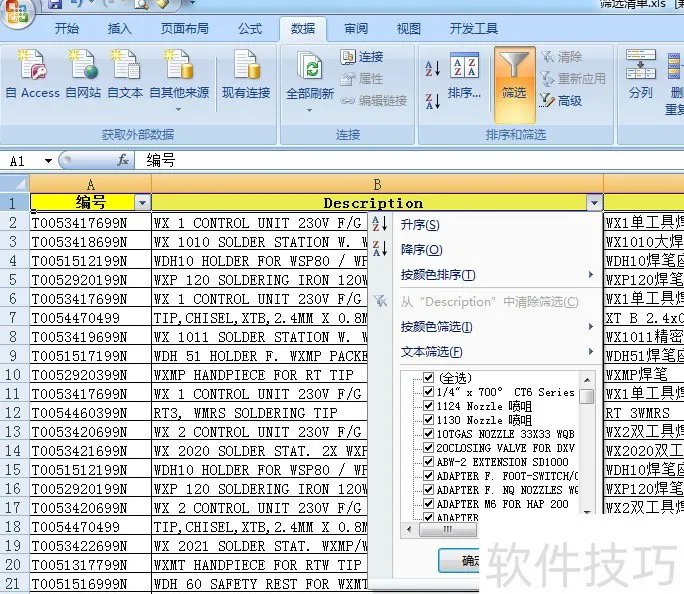The width and height of the screenshot is (684, 594).
Task: Expand 自其他来源 dropdown arrow
Action: 178,109
